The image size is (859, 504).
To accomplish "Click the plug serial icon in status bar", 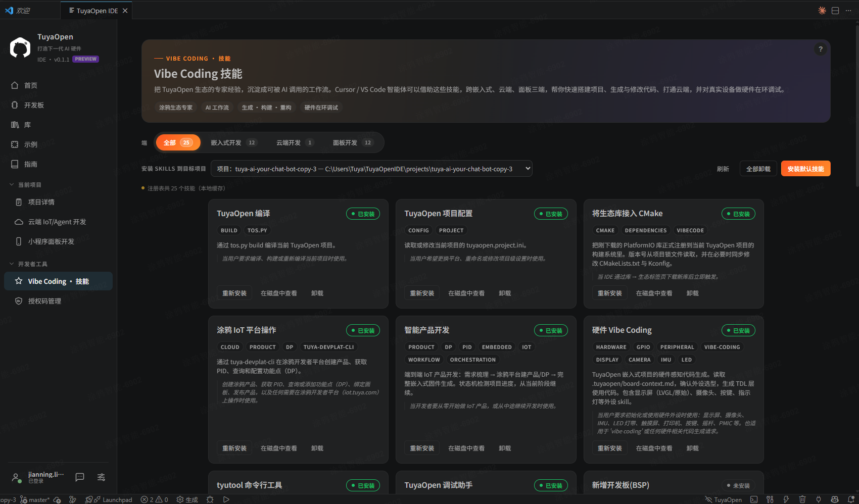I will tap(819, 499).
